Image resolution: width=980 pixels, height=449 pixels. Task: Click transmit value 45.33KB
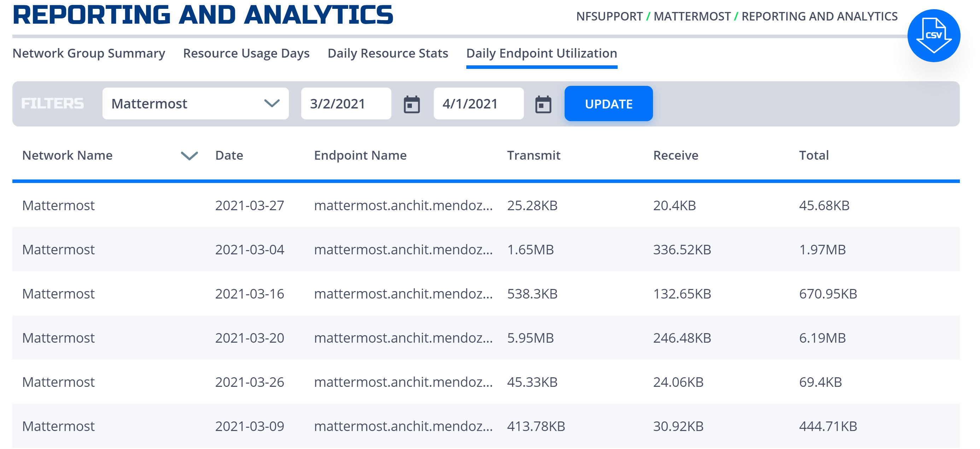point(532,382)
